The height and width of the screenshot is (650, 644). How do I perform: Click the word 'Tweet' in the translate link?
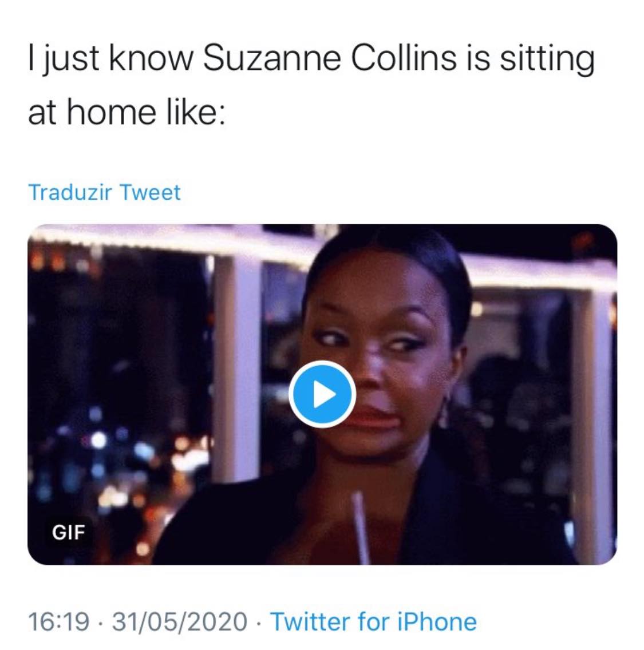pos(150,192)
